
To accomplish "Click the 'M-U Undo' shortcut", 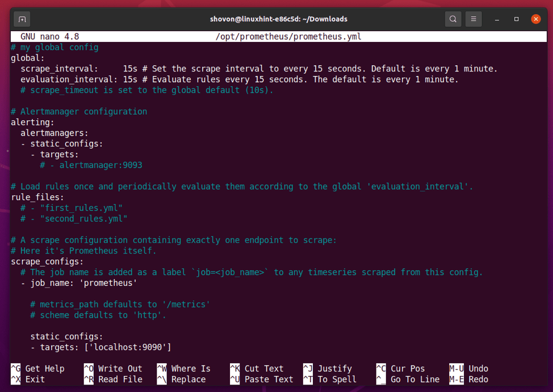I will pyautogui.click(x=469, y=368).
